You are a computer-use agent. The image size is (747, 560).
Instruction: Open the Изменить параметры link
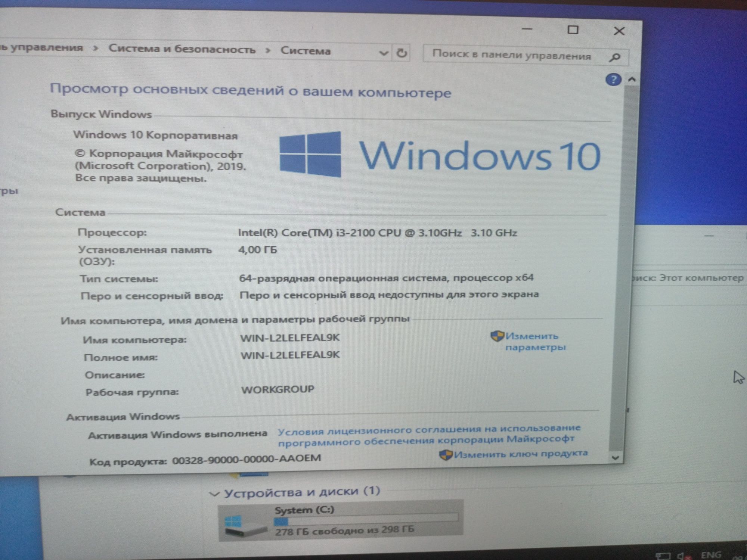click(x=535, y=341)
